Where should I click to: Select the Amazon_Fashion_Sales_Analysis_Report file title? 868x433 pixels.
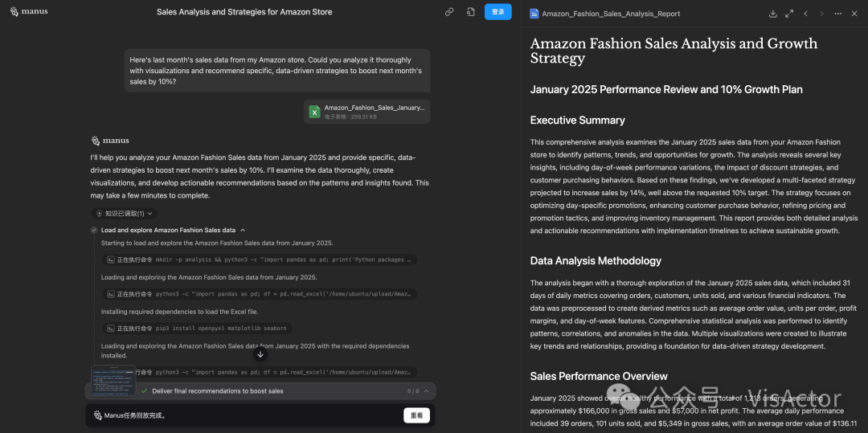(x=611, y=14)
